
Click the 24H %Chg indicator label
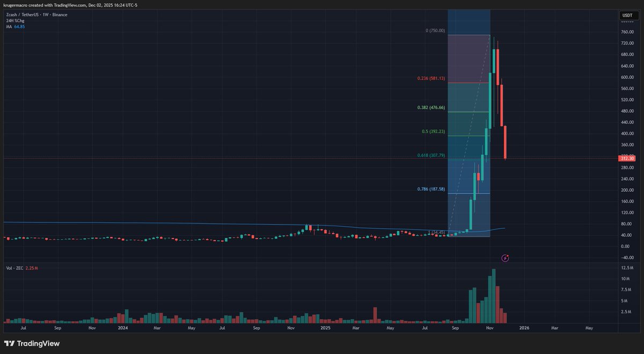click(x=14, y=20)
